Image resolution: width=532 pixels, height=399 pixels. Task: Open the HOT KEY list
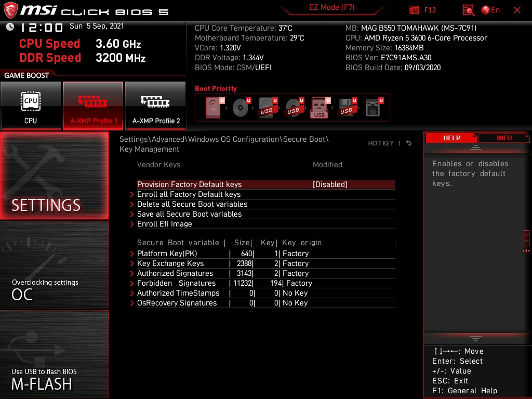pyautogui.click(x=381, y=143)
